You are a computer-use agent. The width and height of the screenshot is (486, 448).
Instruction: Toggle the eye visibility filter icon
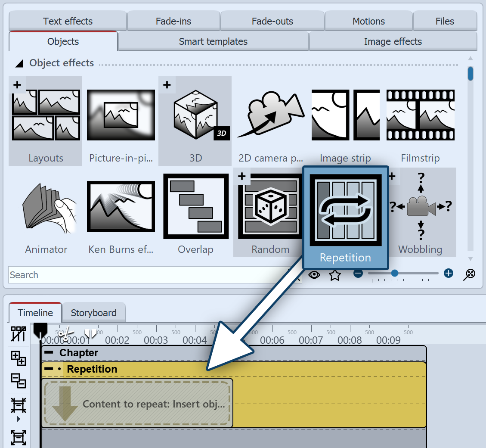pos(314,275)
